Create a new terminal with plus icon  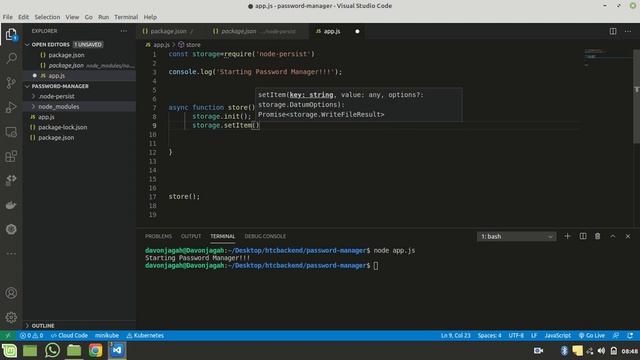pyautogui.click(x=567, y=236)
